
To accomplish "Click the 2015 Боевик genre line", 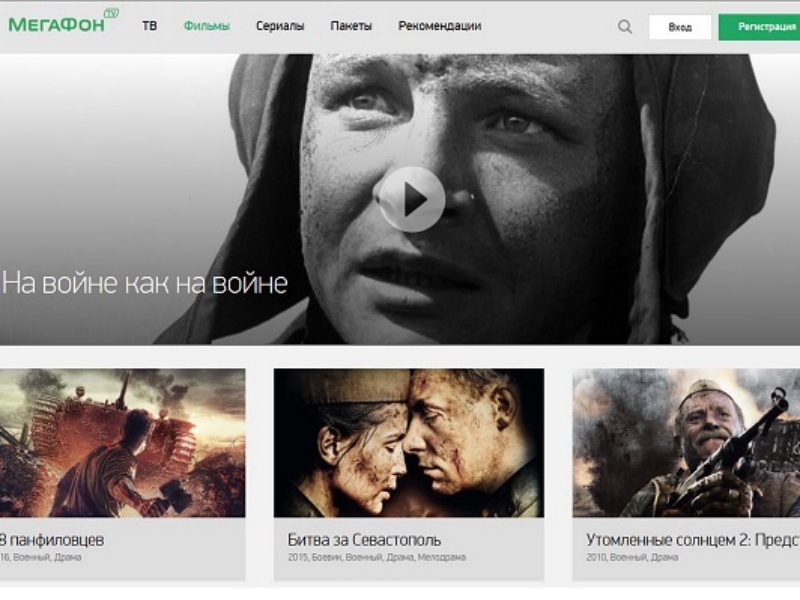I will point(376,557).
